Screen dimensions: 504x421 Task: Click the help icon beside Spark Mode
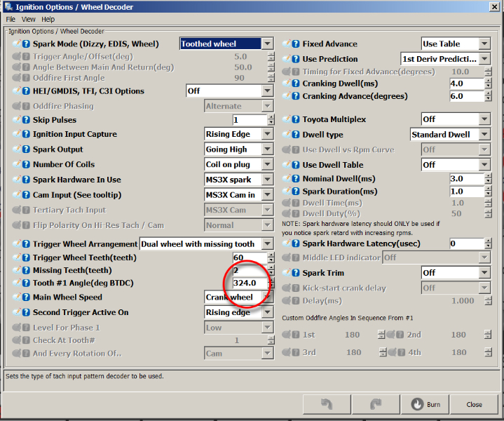click(x=26, y=44)
